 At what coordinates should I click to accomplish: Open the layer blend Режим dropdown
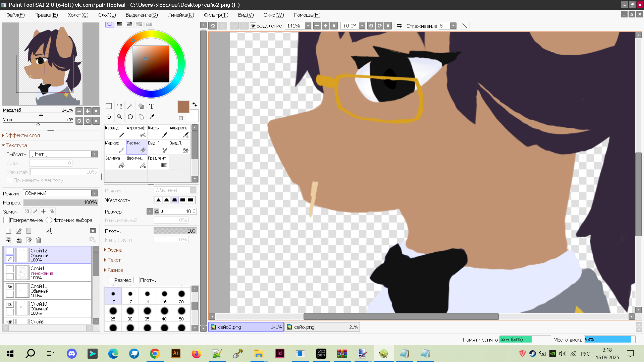94,193
